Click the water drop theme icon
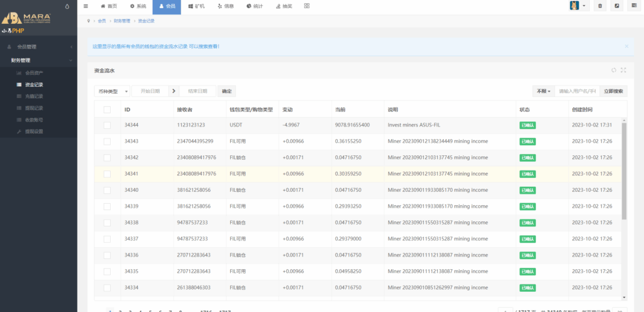644x312 pixels. coord(68,6)
